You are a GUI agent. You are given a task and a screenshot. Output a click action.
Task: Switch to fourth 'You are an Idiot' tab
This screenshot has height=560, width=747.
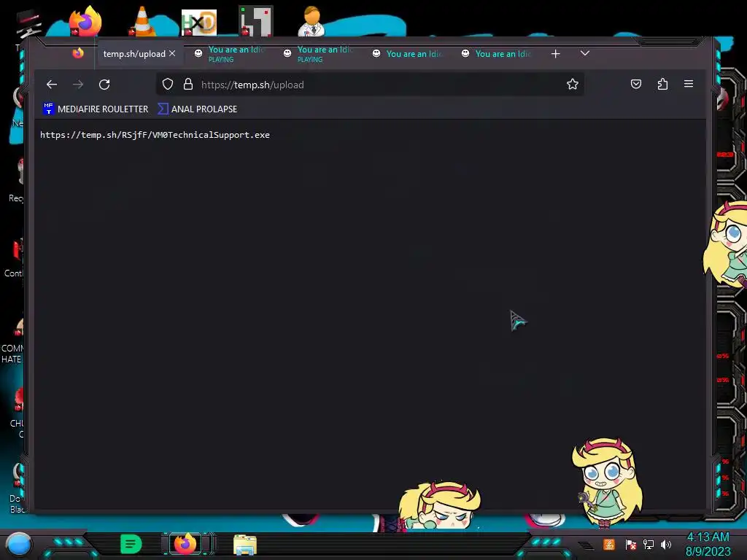click(x=498, y=54)
